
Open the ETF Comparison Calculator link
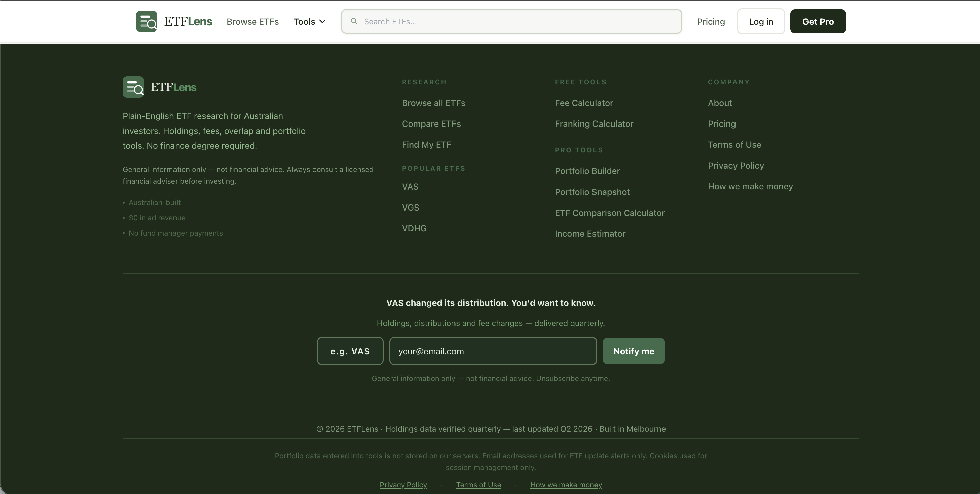[x=610, y=213]
